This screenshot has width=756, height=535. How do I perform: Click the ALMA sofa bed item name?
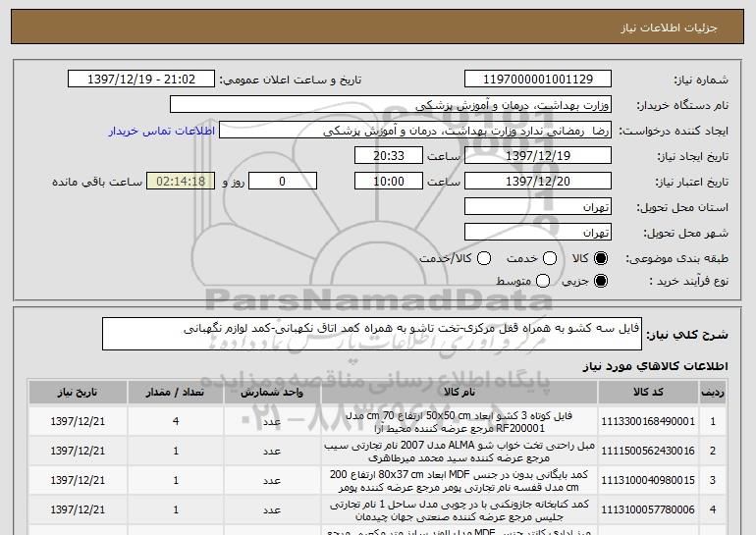tap(459, 452)
